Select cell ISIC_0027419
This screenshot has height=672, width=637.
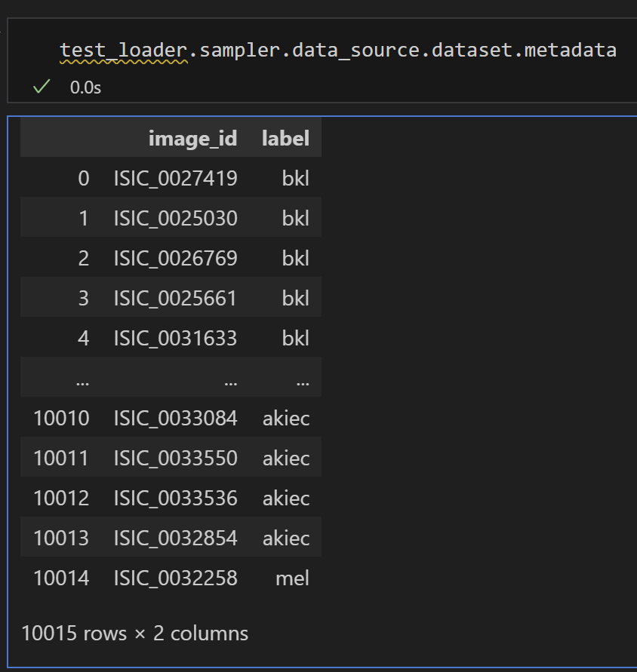pyautogui.click(x=175, y=178)
